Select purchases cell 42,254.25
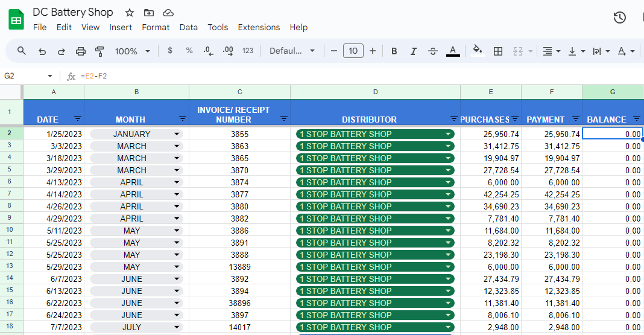This screenshot has width=644, height=335. coord(491,194)
